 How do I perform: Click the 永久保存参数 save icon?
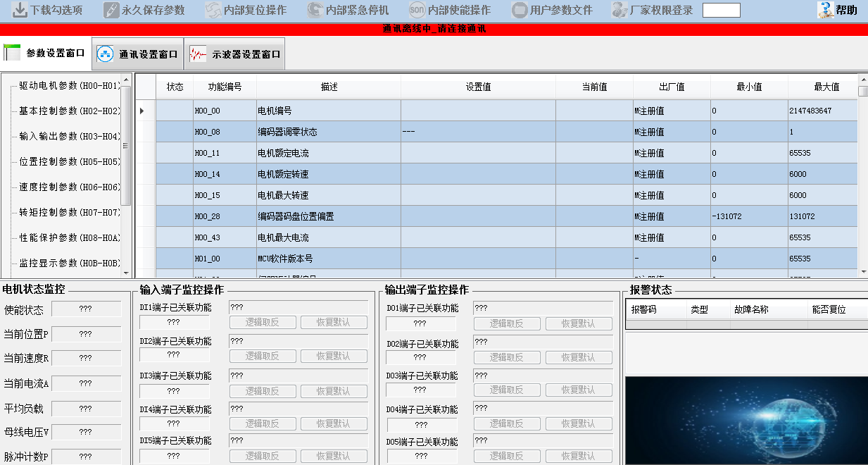click(111, 10)
